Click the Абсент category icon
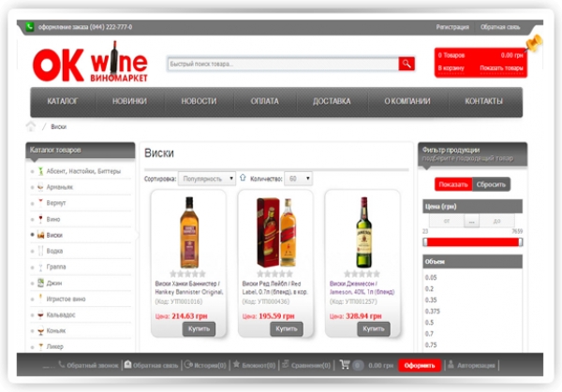 [x=40, y=171]
